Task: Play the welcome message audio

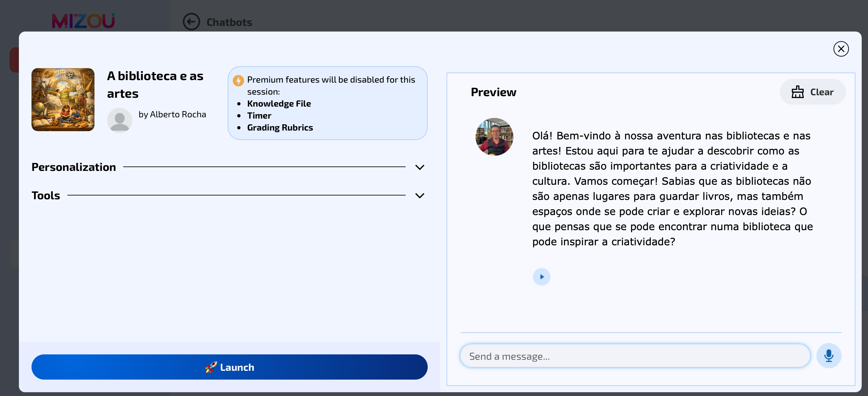Action: (x=541, y=277)
